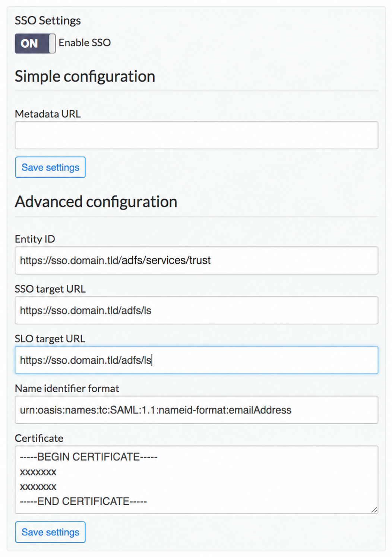
Task: Click the Advanced configuration heading
Action: point(96,202)
